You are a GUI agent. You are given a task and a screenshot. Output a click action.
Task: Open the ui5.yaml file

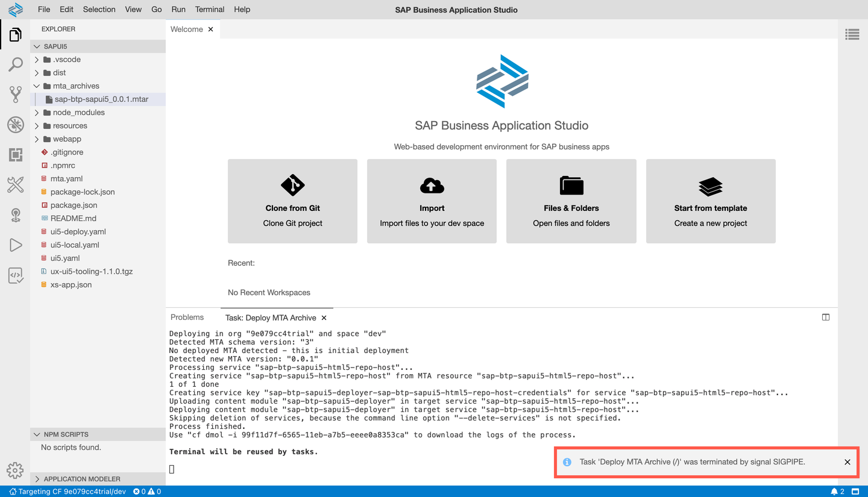[x=98, y=258]
